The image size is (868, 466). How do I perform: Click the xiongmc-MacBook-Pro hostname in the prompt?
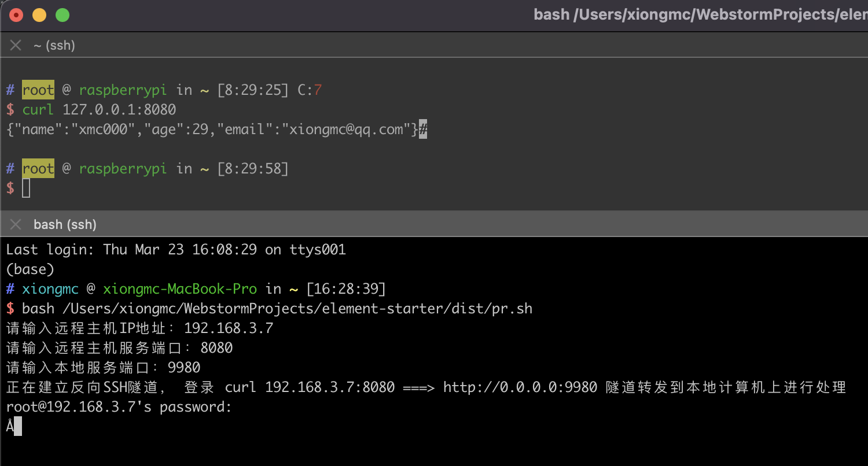tap(179, 289)
